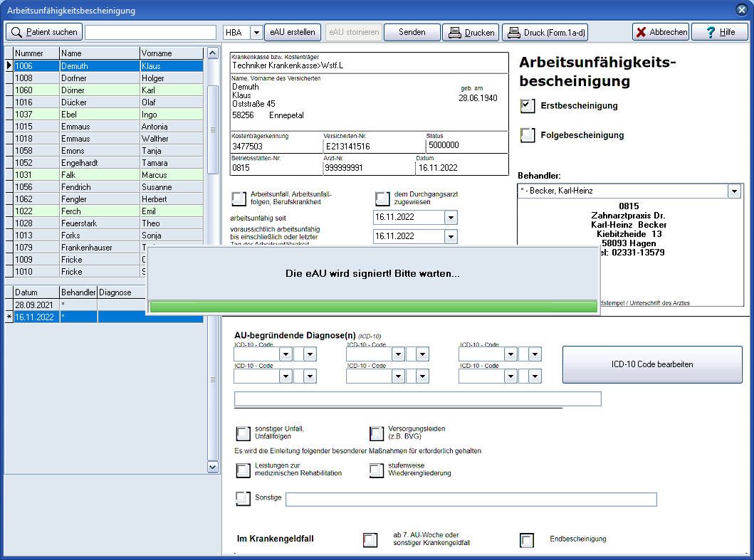Click the Datum column header in history

[x=36, y=292]
